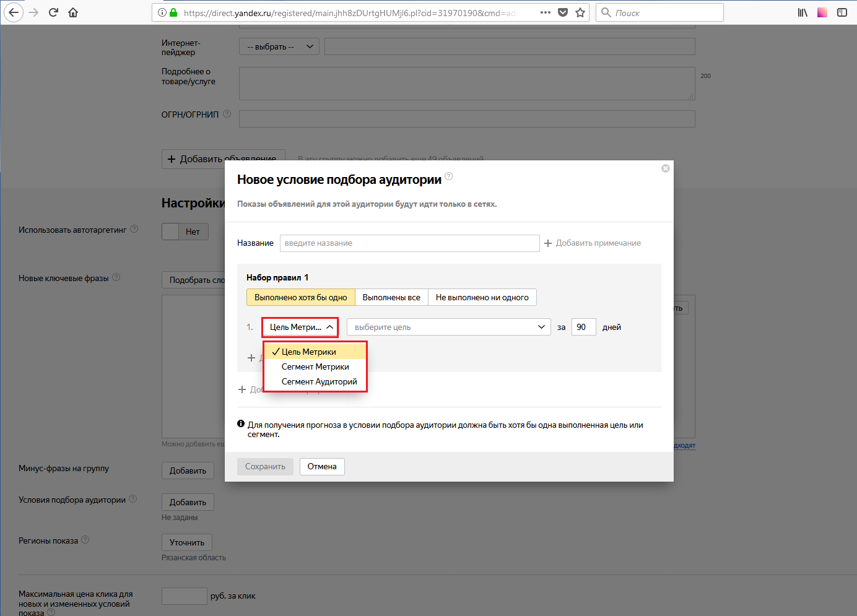
Task: Bookmark this page with the star
Action: pos(580,12)
